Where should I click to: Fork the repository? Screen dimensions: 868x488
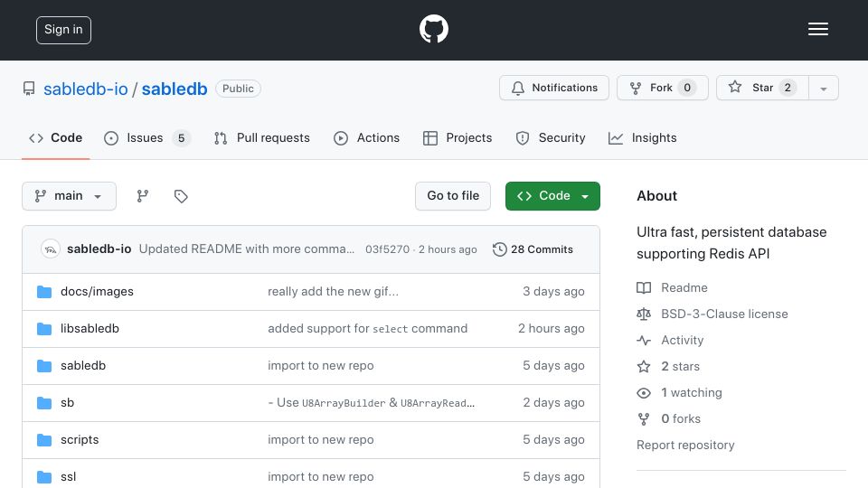[663, 88]
